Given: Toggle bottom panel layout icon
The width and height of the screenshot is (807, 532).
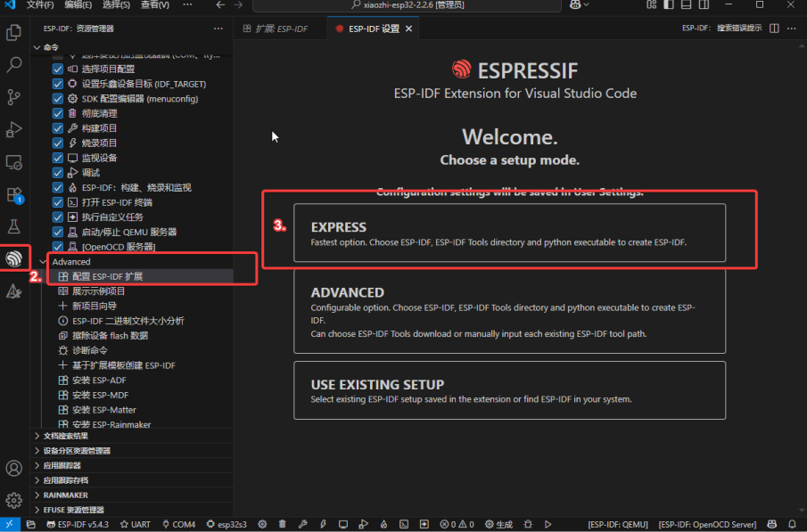Looking at the screenshot, I should (x=686, y=4).
